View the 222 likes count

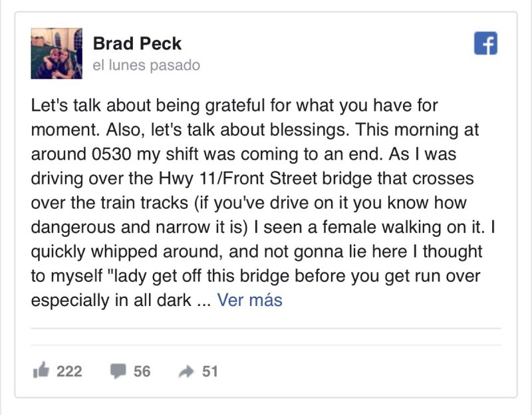69,371
